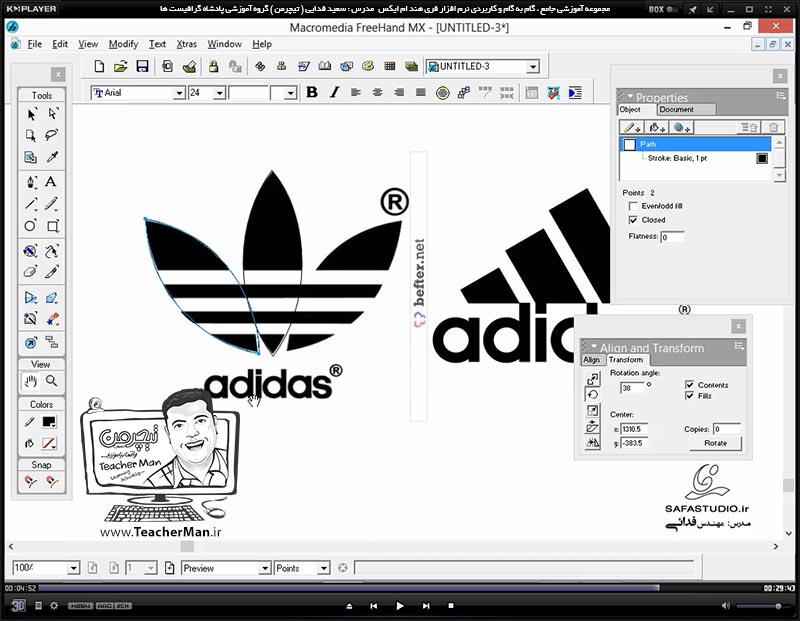Select the Perspective tool

pos(31,297)
